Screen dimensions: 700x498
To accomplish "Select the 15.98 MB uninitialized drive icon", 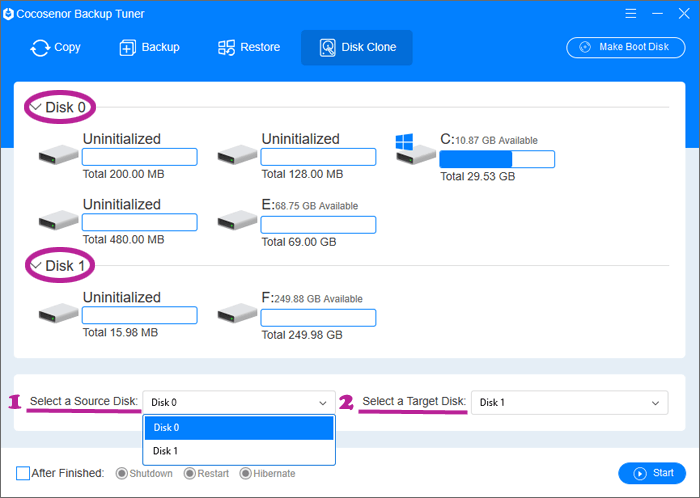I will point(58,313).
